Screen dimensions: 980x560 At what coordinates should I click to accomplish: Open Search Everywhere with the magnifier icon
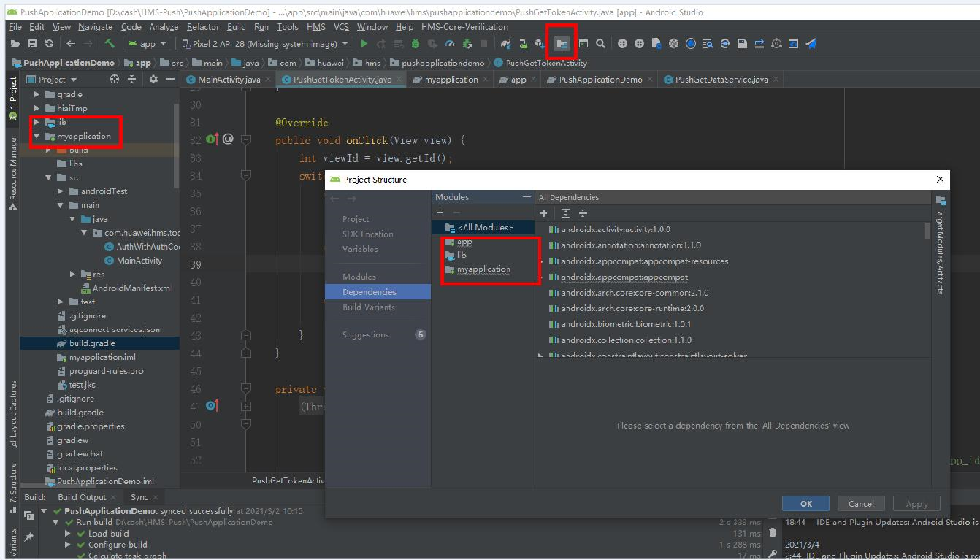point(600,43)
